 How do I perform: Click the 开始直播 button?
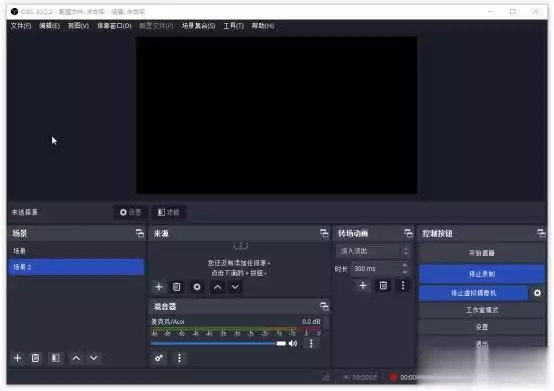(482, 253)
